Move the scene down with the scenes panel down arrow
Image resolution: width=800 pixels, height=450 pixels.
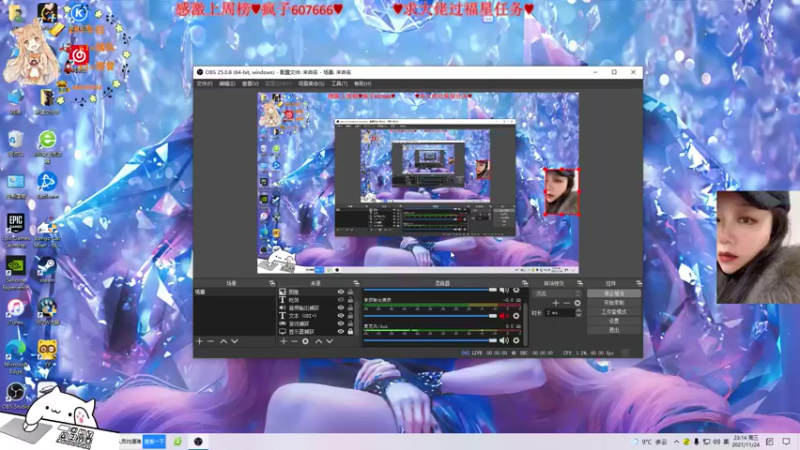(234, 341)
